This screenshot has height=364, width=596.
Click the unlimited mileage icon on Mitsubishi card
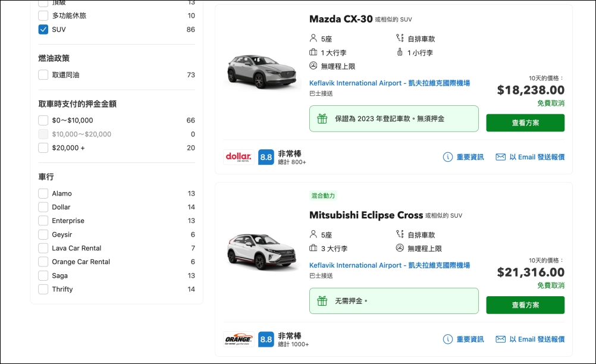point(400,248)
